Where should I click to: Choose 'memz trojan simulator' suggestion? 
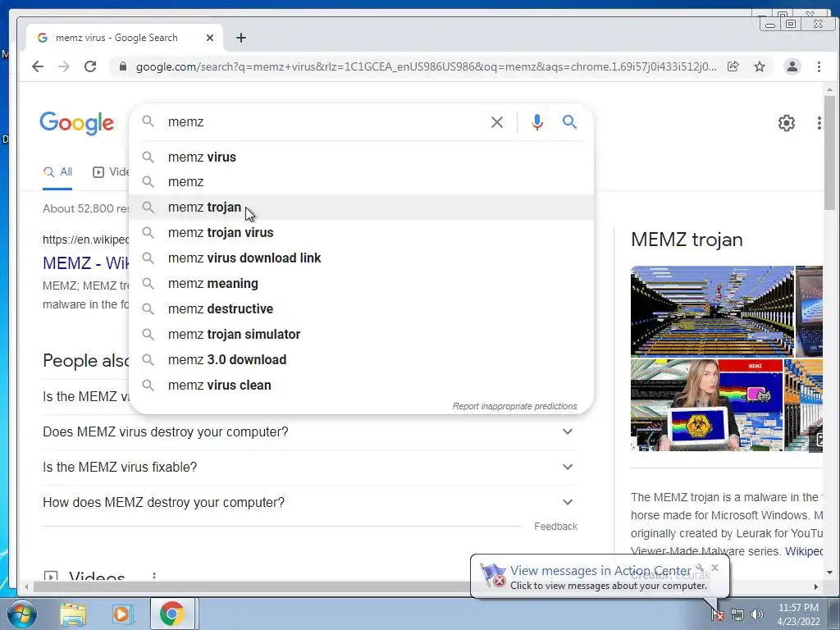pyautogui.click(x=362, y=335)
